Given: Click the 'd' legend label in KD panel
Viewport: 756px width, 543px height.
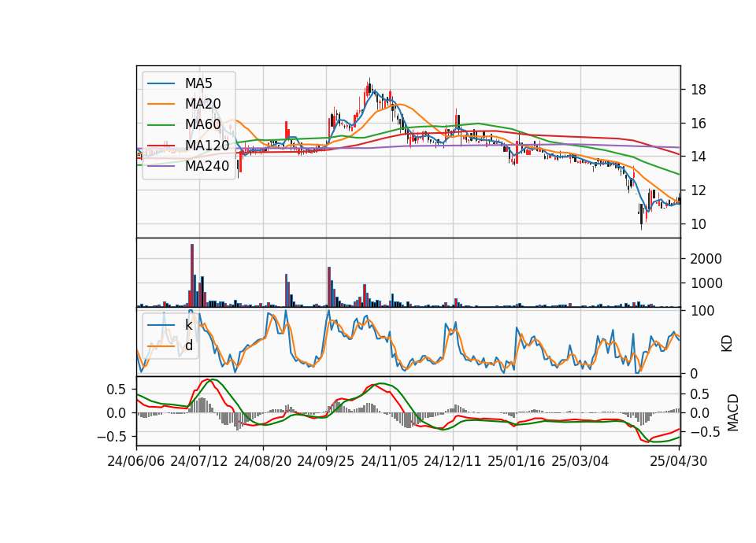Looking at the screenshot, I should tap(188, 345).
